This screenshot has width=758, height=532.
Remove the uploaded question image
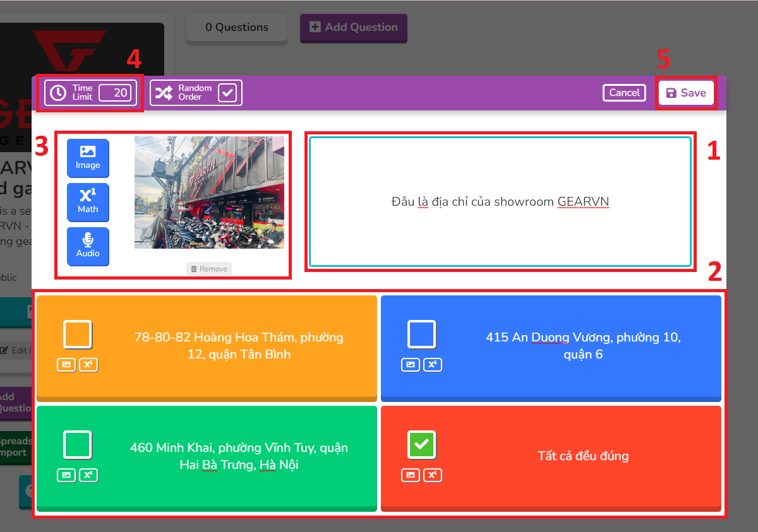click(209, 269)
